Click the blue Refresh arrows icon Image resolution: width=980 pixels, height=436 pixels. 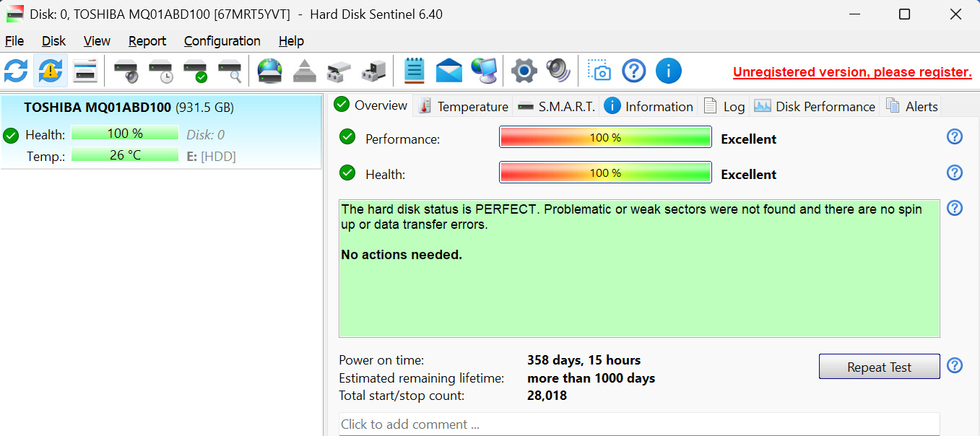point(16,71)
